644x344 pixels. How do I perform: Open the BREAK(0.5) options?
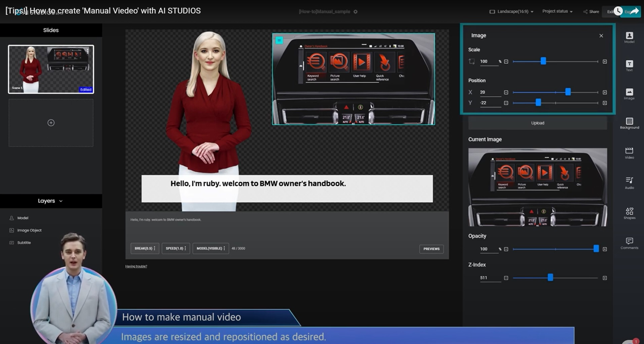click(x=145, y=249)
